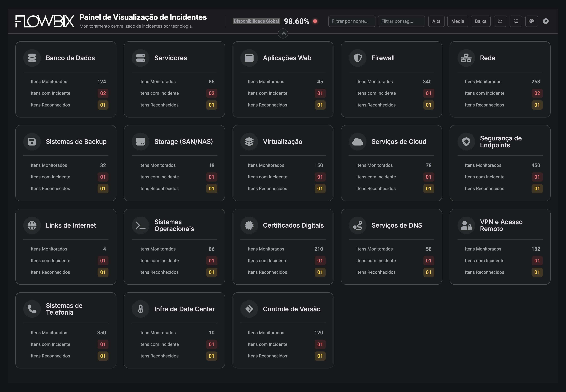Click Firewall monitored value 340

427,82
